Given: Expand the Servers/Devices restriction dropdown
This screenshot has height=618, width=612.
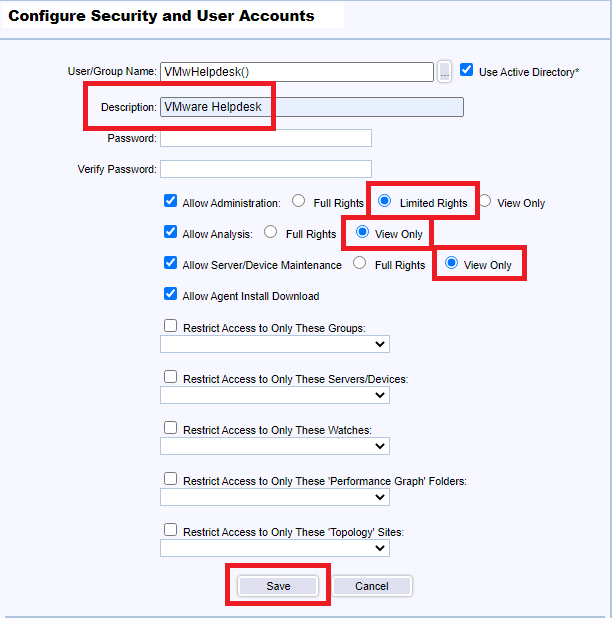Looking at the screenshot, I should 275,395.
